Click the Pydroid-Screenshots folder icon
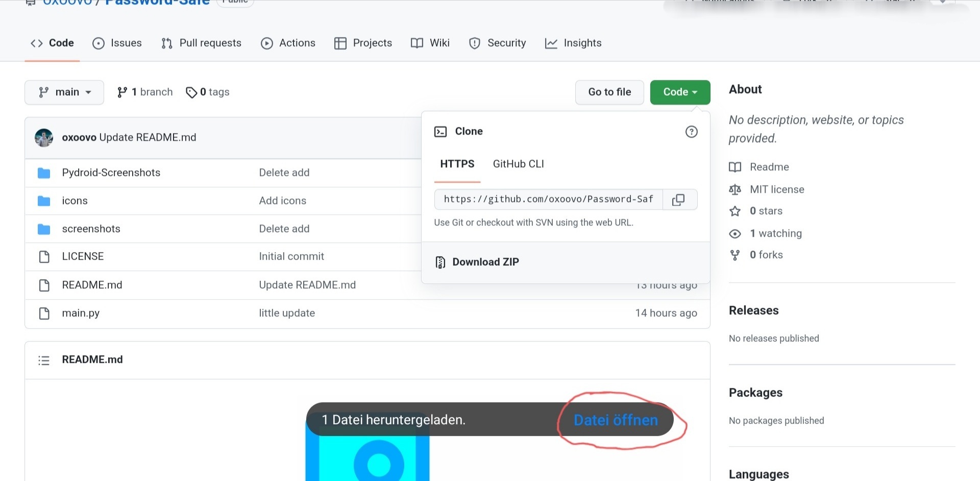Screen dimensions: 980x481 tap(44, 173)
